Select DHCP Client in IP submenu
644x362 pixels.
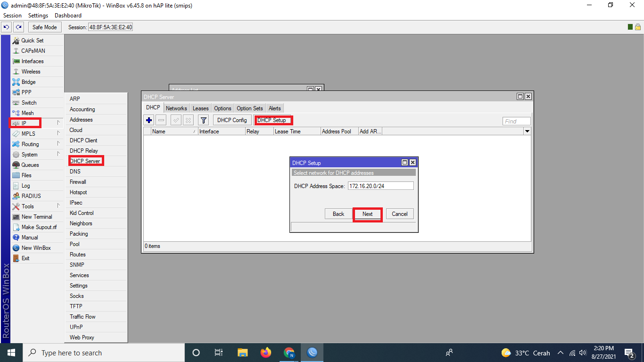96,140
